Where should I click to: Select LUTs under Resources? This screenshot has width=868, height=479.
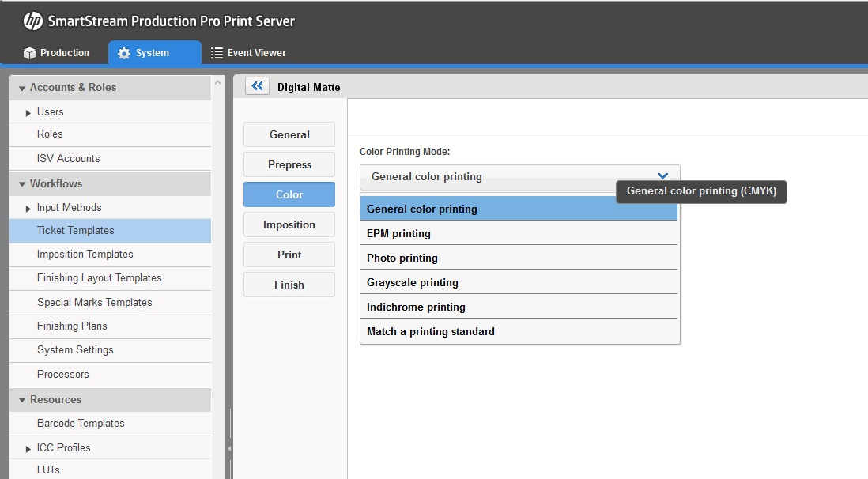47,470
